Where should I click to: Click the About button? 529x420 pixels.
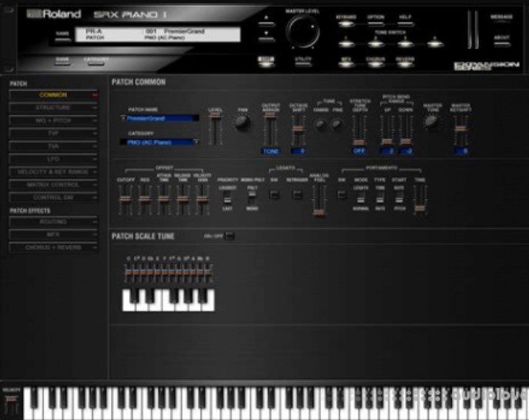point(502,43)
